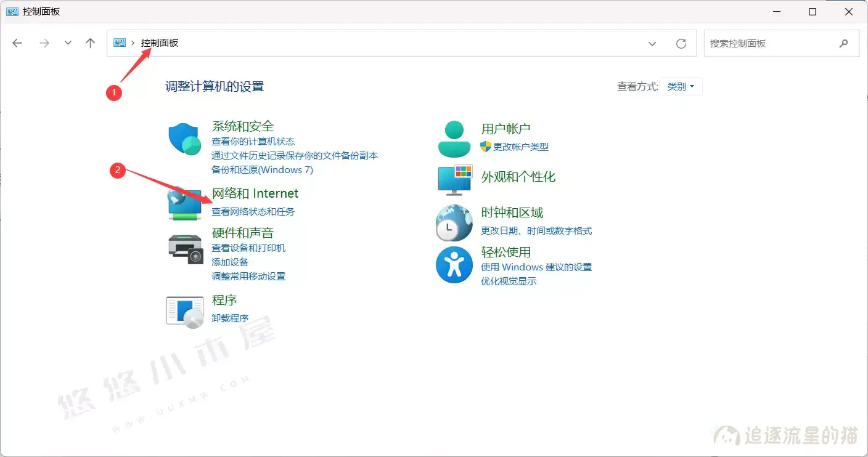Open 系统和安全 via its shield icon
The image size is (868, 457).
click(x=184, y=137)
